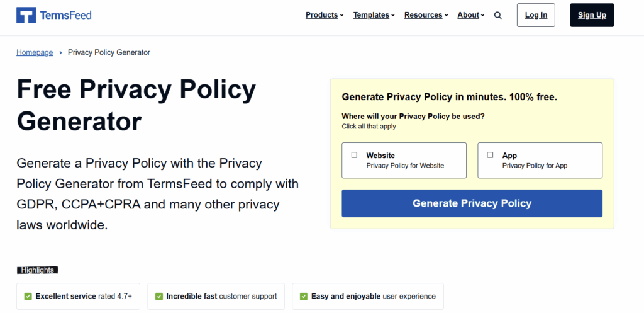Viewport: 644px width, 313px height.
Task: Expand the Templates dropdown menu
Action: (374, 15)
